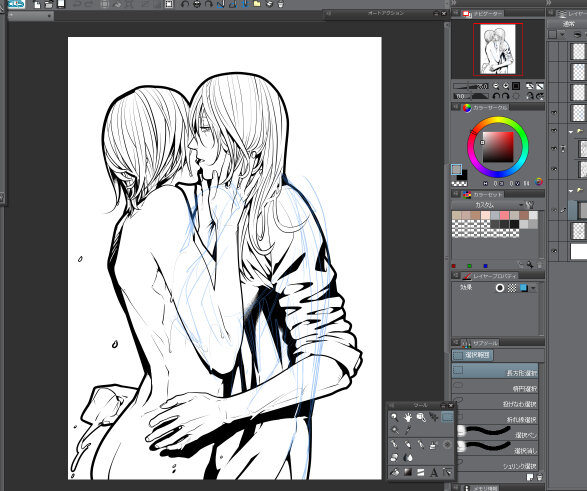Open the canvas tab list dropdown arrow at top left
Viewport: 587px width, 491px height.
tap(49, 16)
